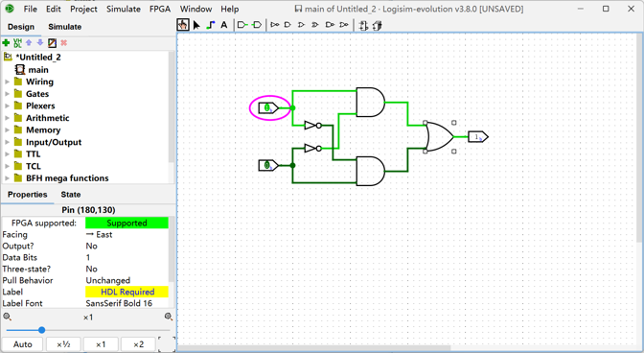
Task: Select the Poke (hand) tool
Action: [x=183, y=25]
